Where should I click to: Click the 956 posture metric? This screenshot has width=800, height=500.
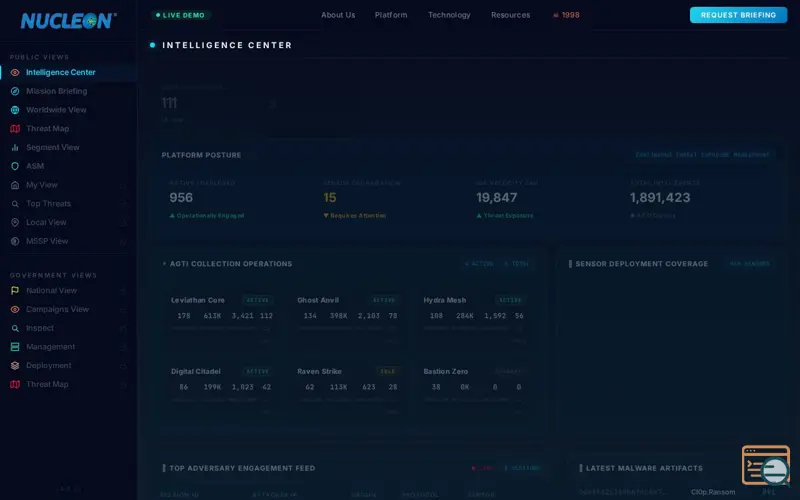(x=181, y=198)
